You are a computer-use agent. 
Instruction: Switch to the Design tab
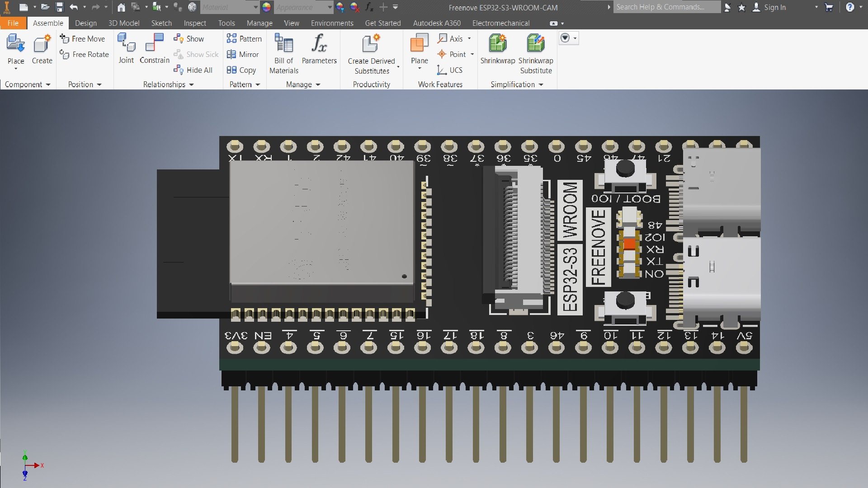[x=86, y=23]
